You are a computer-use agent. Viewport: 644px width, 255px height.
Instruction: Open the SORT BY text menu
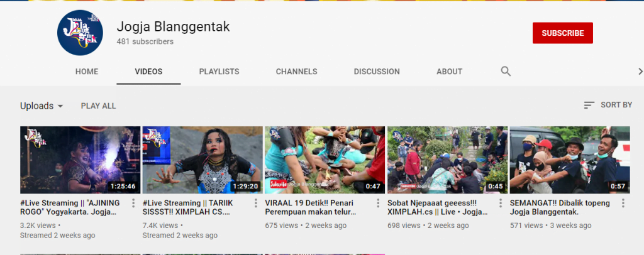tap(616, 105)
